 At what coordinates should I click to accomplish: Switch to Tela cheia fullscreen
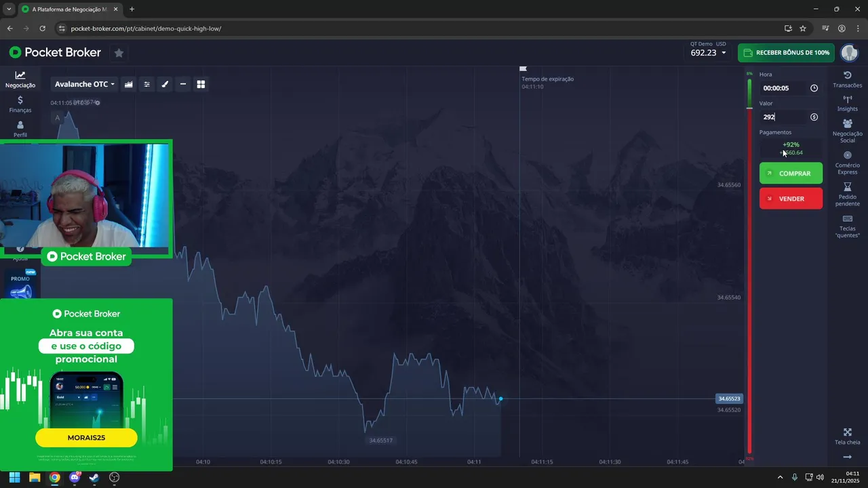[847, 436]
